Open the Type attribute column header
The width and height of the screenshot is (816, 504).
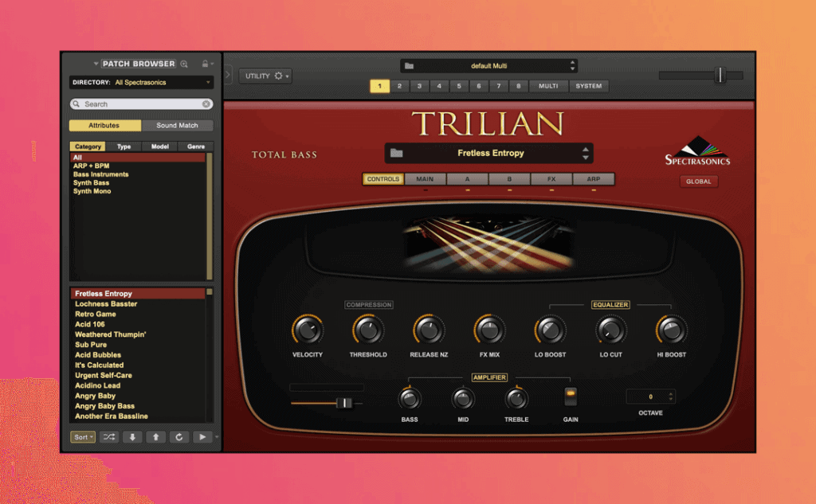coord(124,147)
